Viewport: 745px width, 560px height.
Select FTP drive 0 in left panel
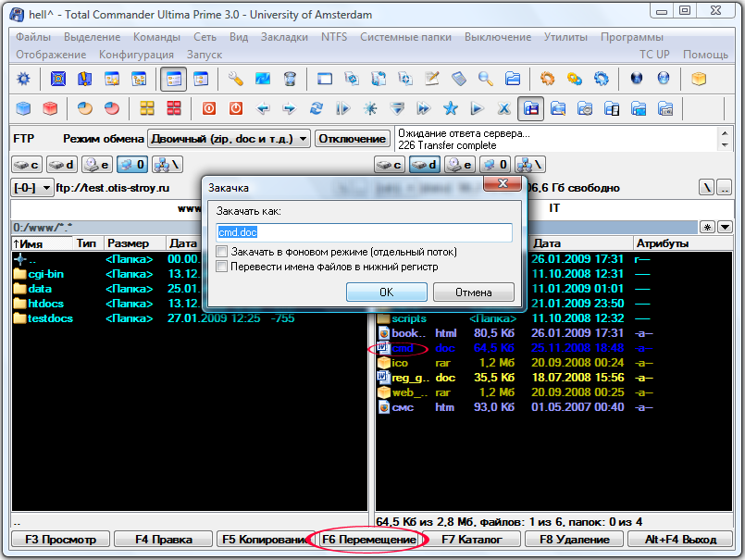[132, 165]
